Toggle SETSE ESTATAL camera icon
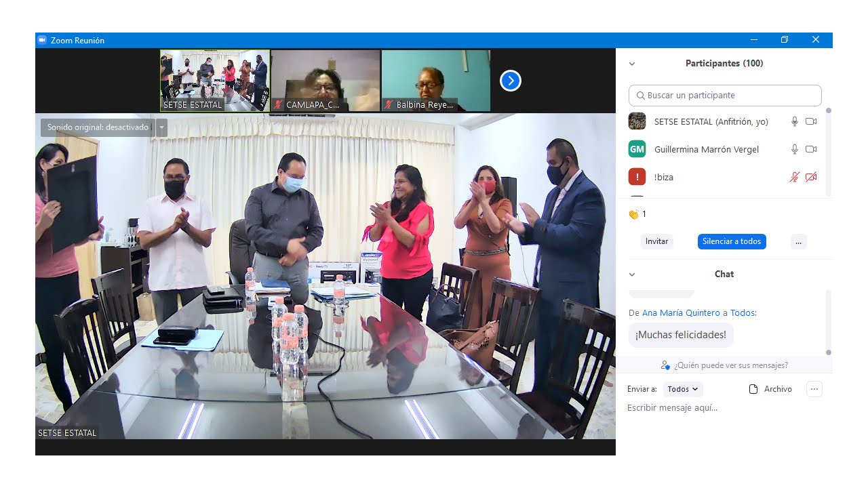 coord(811,121)
